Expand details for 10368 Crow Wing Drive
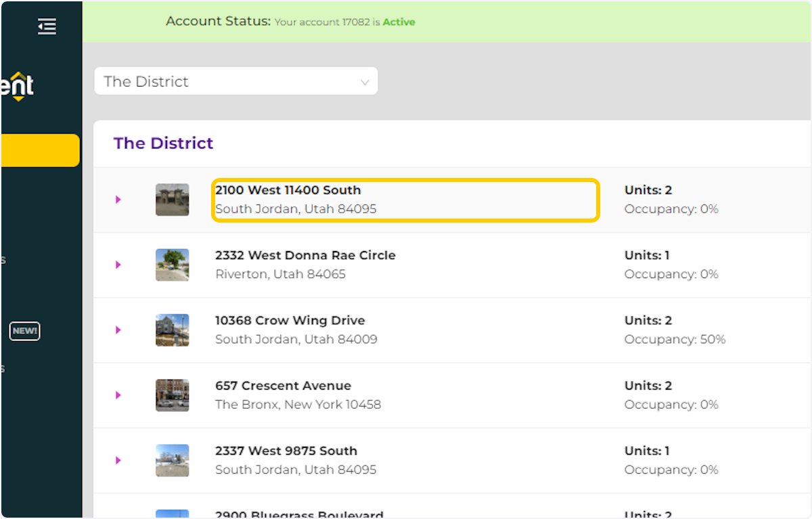The width and height of the screenshot is (812, 519). point(118,330)
